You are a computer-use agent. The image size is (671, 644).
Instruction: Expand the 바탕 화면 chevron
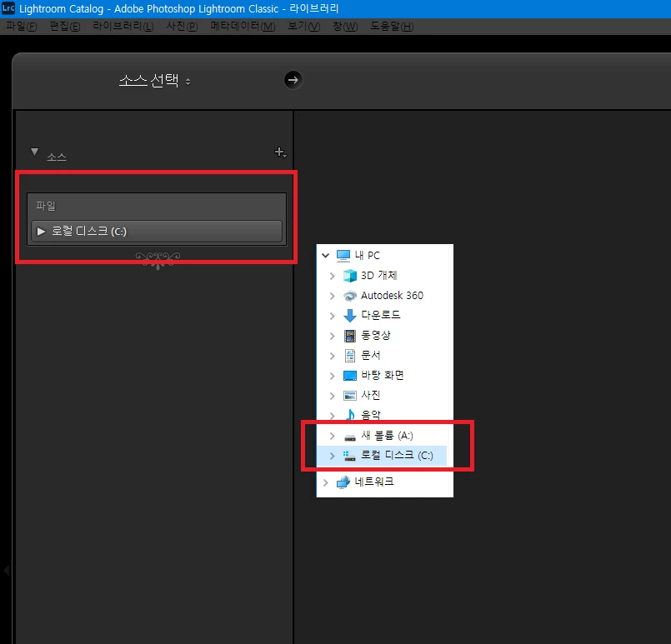click(332, 376)
